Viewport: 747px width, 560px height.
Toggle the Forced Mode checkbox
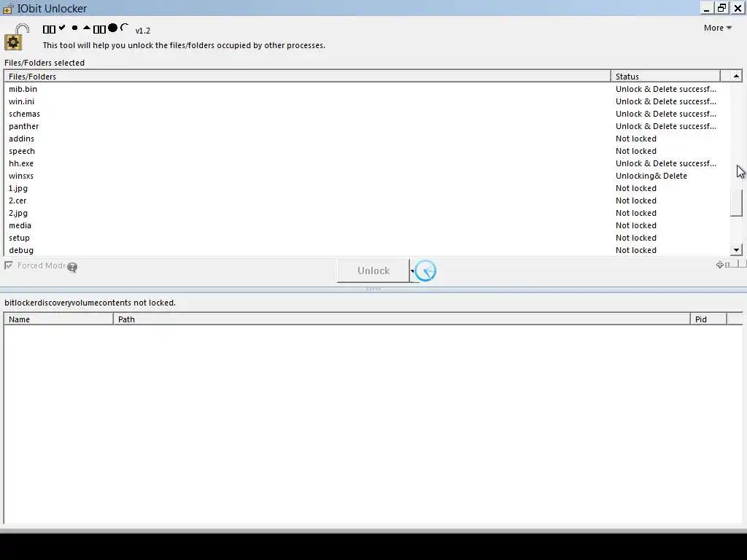pyautogui.click(x=9, y=265)
